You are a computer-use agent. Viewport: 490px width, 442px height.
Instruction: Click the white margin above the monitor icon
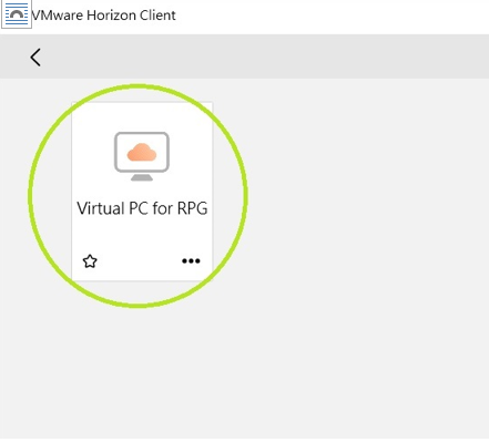(142, 117)
